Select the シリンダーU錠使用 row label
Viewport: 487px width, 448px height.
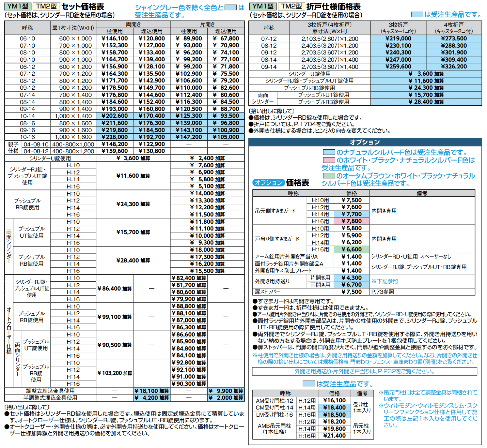50,158
